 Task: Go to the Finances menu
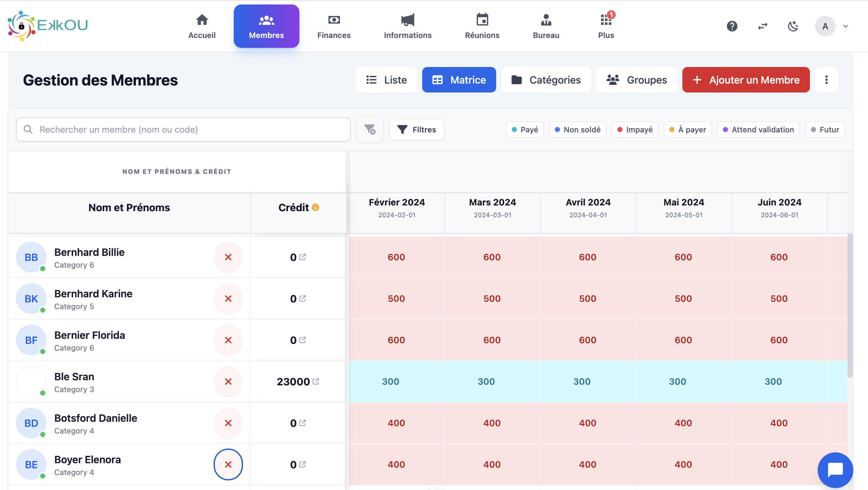click(x=334, y=26)
